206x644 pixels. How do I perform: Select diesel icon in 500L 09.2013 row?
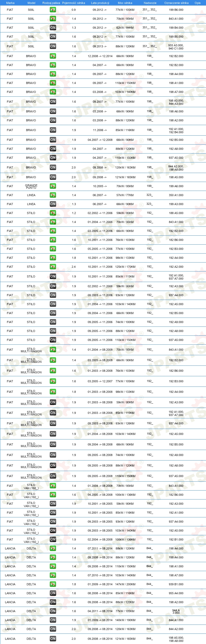point(53,46)
